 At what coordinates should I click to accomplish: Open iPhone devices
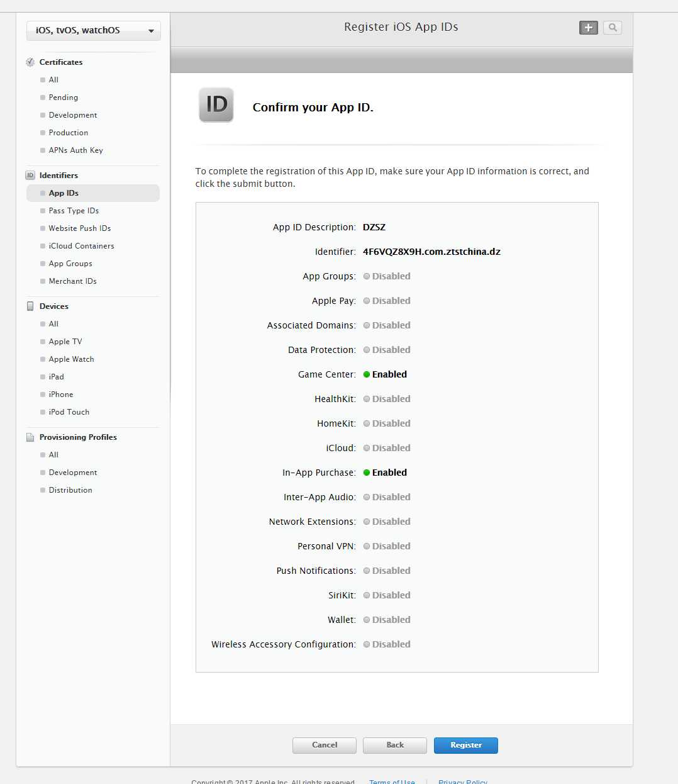61,395
